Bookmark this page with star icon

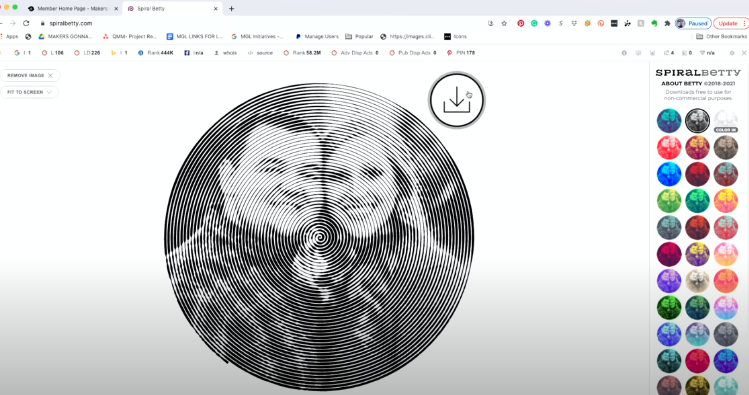504,23
